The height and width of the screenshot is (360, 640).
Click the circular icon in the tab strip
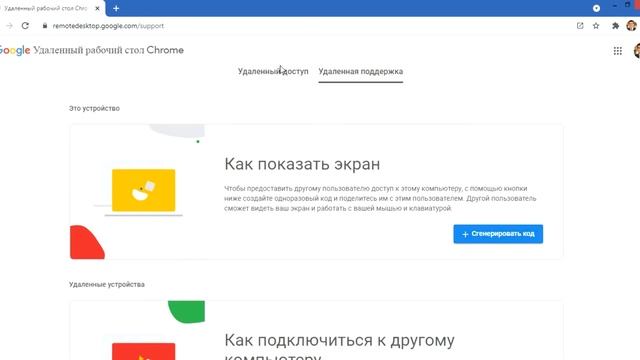pyautogui.click(x=596, y=8)
